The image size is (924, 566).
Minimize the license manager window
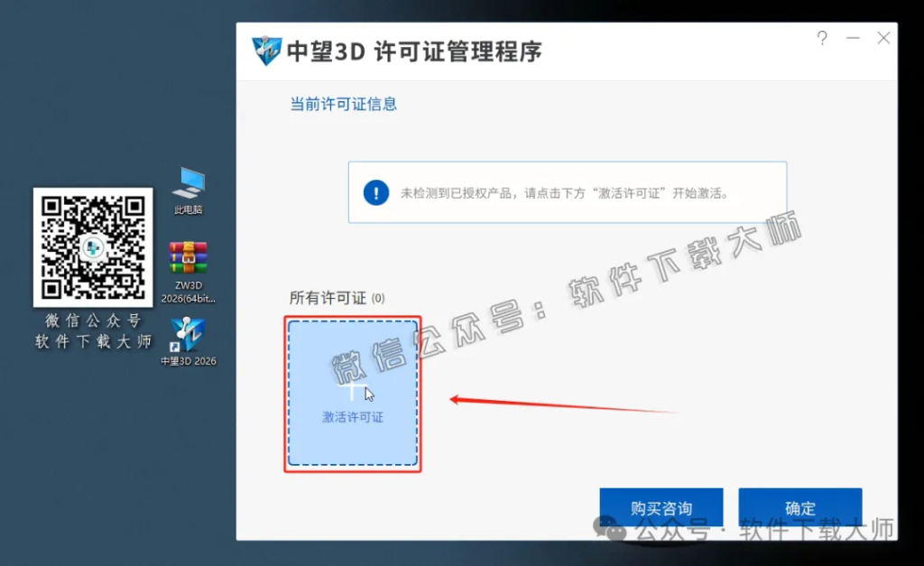click(x=852, y=38)
